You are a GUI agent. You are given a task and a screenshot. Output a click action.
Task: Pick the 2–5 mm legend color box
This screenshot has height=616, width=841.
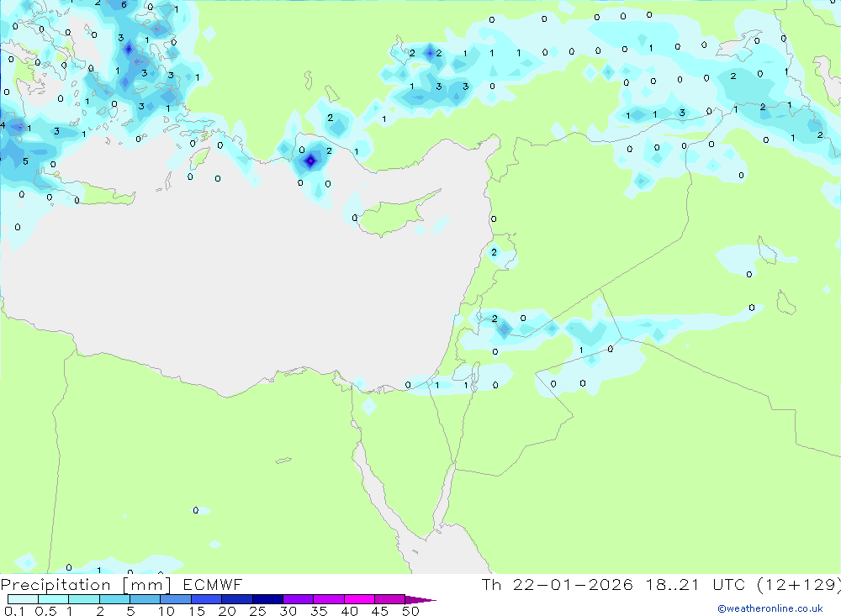(x=114, y=599)
